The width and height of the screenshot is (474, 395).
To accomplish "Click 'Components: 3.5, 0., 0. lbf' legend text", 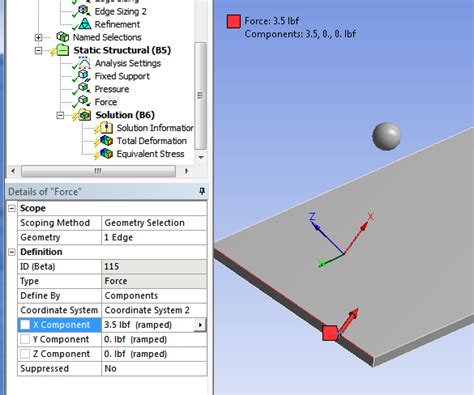I will point(300,34).
